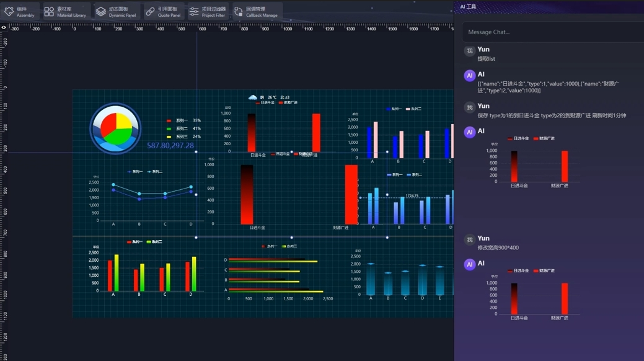Screen dimensions: 644x361
Task: Toggle ruler guide visibility eye icon
Action: 4,27
